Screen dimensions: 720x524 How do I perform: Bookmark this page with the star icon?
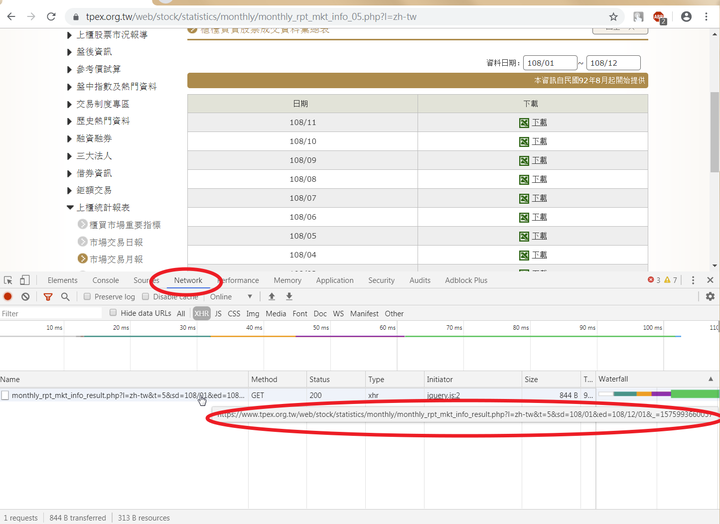(613, 17)
